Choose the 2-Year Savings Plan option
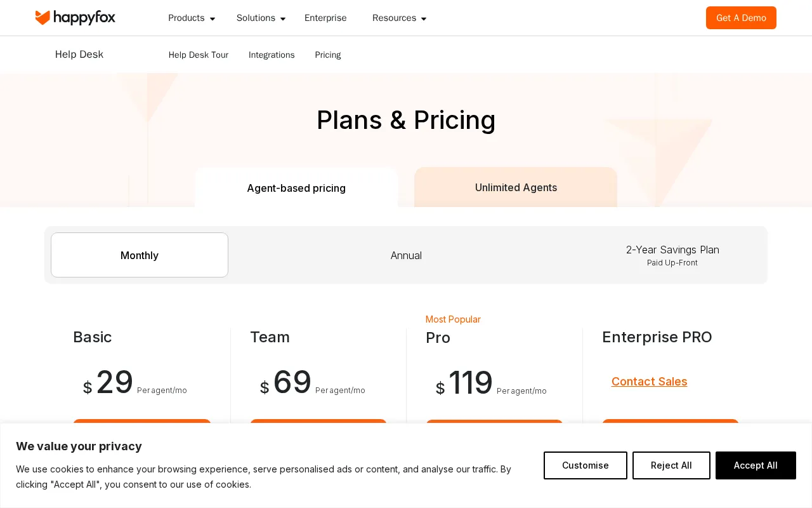The width and height of the screenshot is (812, 508). pyautogui.click(x=672, y=255)
